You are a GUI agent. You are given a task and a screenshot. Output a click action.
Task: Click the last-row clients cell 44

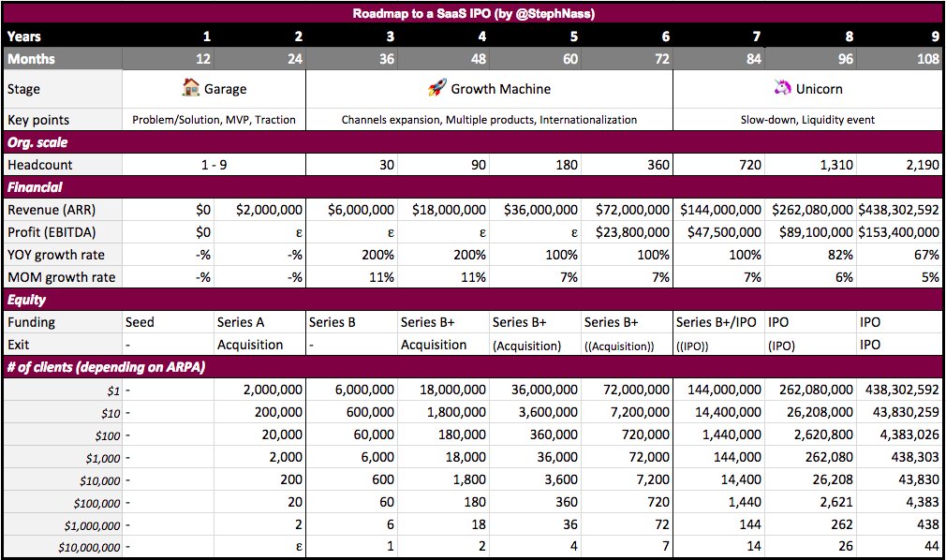click(899, 547)
